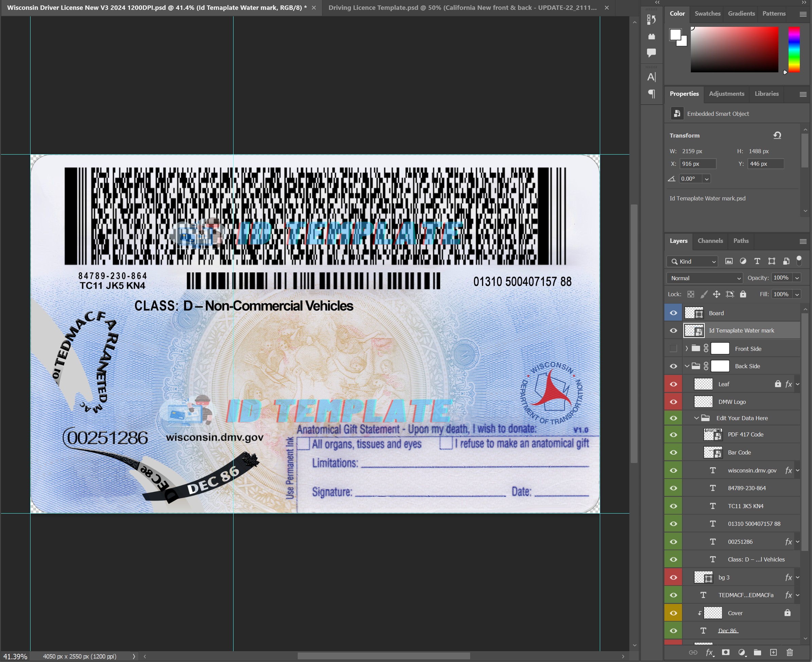Collapse the Back Side group

click(687, 366)
